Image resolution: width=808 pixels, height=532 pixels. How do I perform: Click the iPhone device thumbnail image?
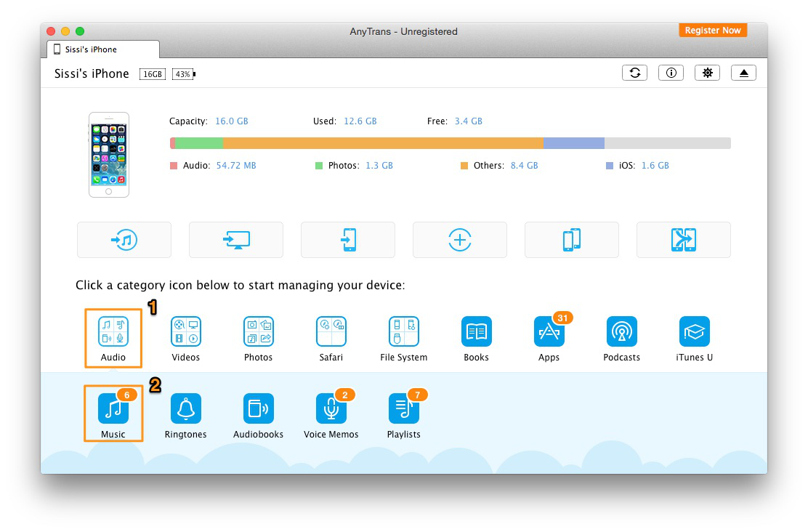coord(109,155)
